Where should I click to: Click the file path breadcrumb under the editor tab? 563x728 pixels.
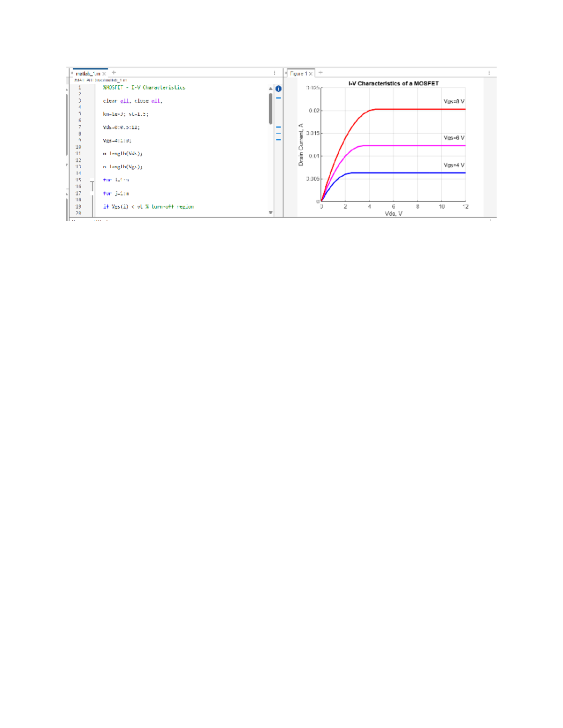coord(100,80)
